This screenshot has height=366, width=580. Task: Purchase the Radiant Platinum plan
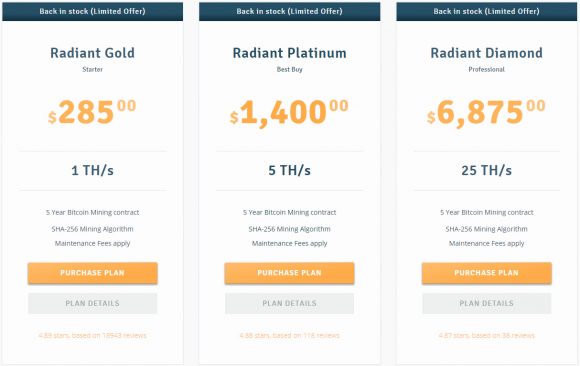tap(289, 273)
